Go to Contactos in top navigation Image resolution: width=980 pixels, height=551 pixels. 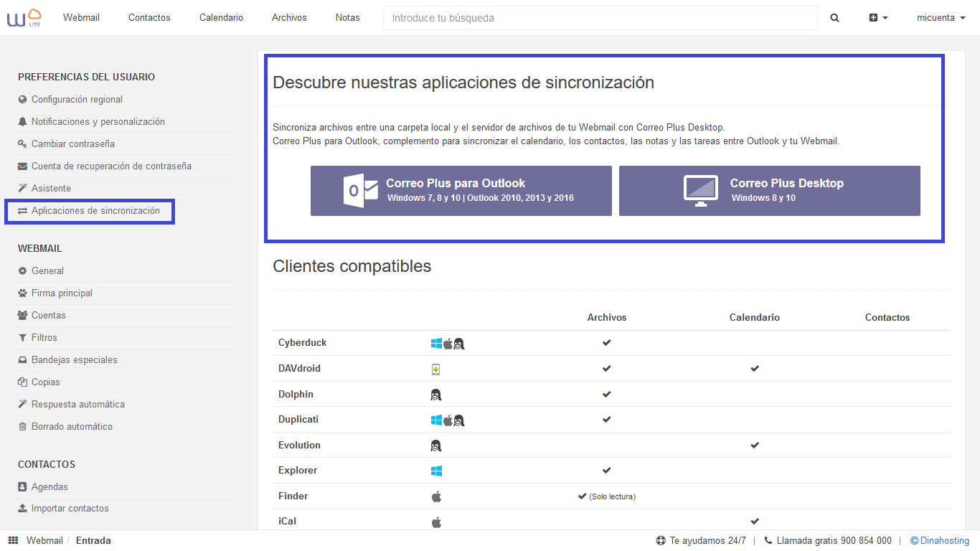(x=149, y=18)
